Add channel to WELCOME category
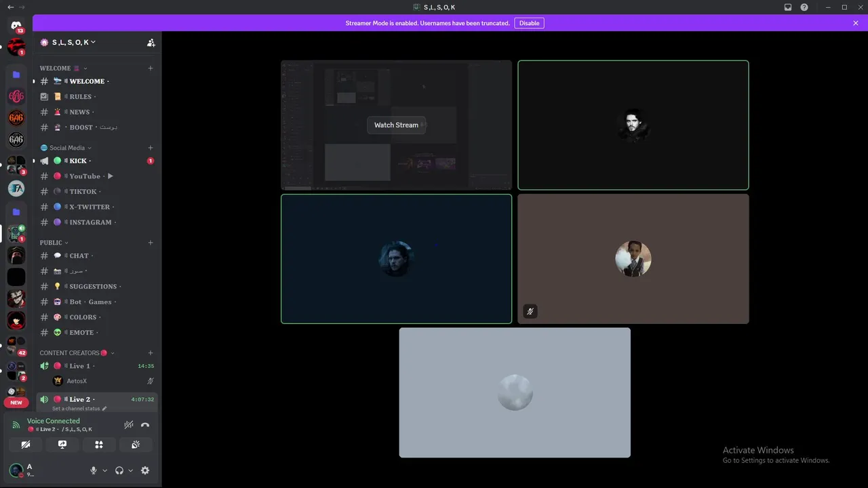 [x=151, y=68]
